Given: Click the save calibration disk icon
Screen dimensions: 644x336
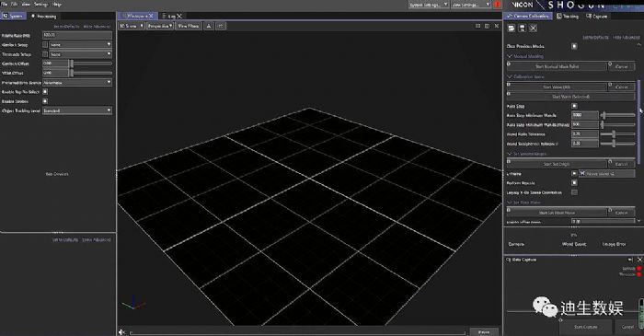Looking at the screenshot, I should pyautogui.click(x=522, y=28).
